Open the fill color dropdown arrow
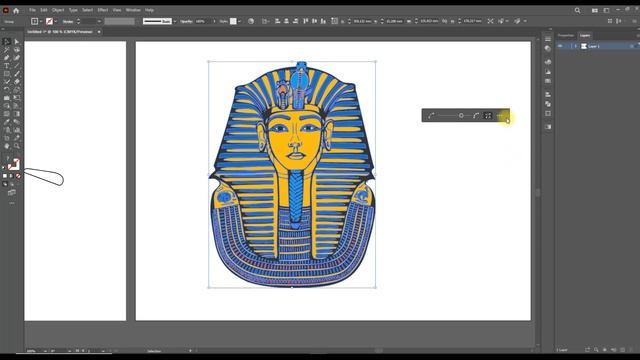 41,21
